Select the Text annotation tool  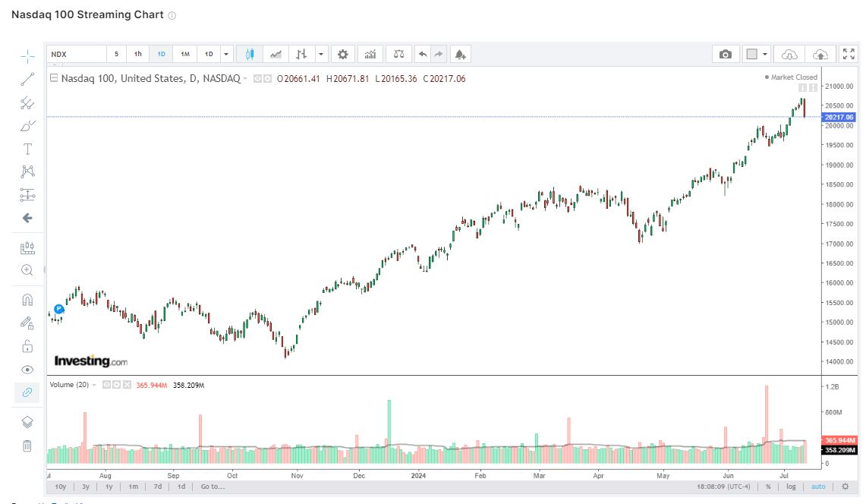coord(27,149)
